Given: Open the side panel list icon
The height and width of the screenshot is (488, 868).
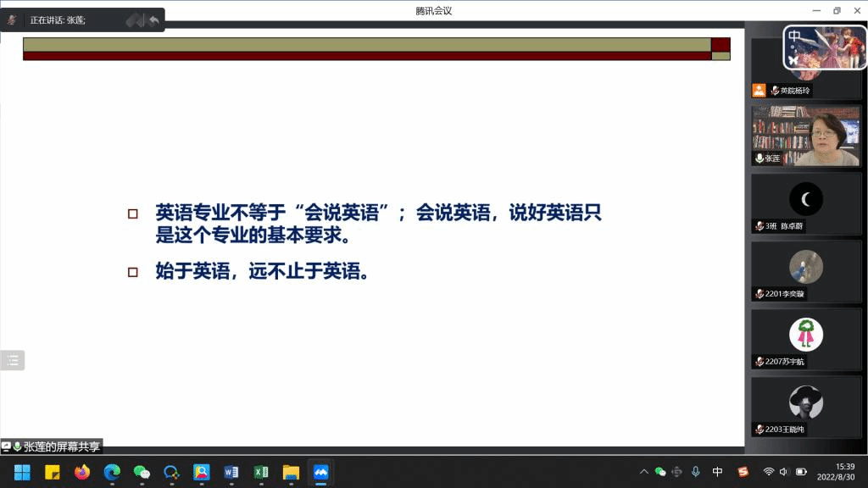Looking at the screenshot, I should point(12,360).
